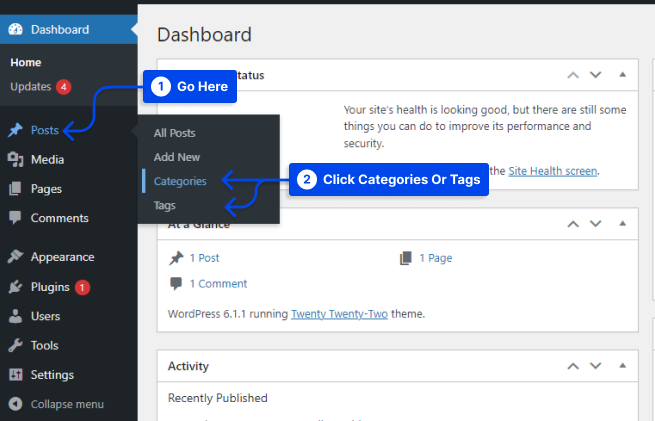
Task: Open Settings via its sliders icon
Action: 15,375
